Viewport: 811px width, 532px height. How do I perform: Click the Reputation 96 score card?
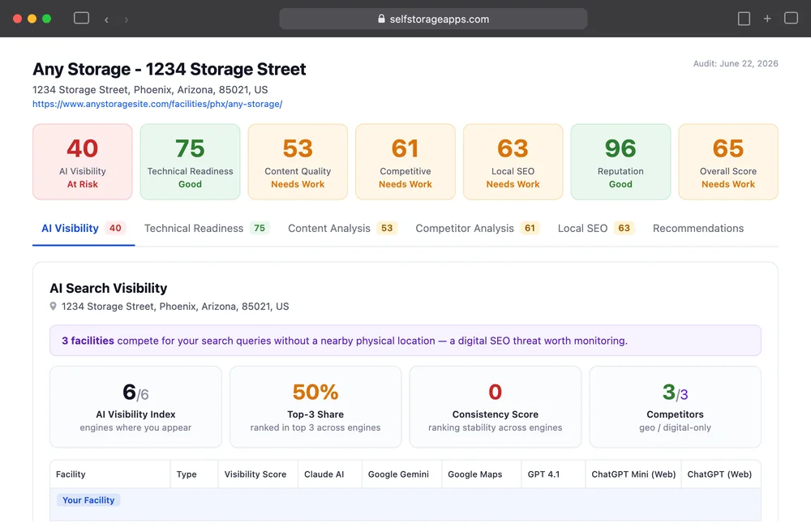[x=620, y=161]
